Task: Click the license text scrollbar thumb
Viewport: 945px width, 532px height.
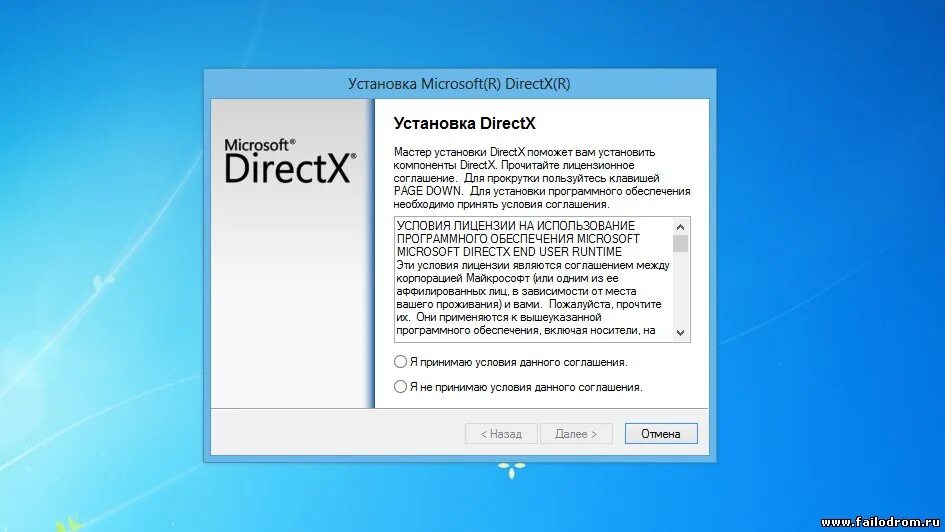Action: pos(680,243)
